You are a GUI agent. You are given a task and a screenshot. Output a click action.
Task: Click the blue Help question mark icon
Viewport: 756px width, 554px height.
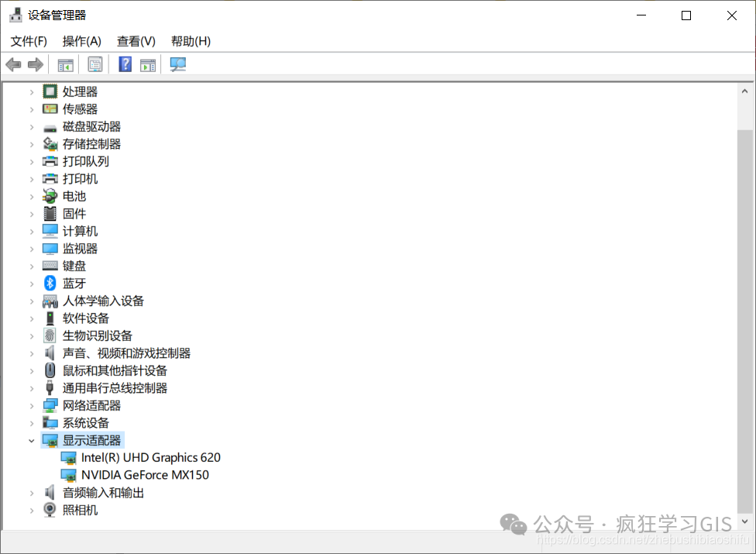(x=125, y=64)
